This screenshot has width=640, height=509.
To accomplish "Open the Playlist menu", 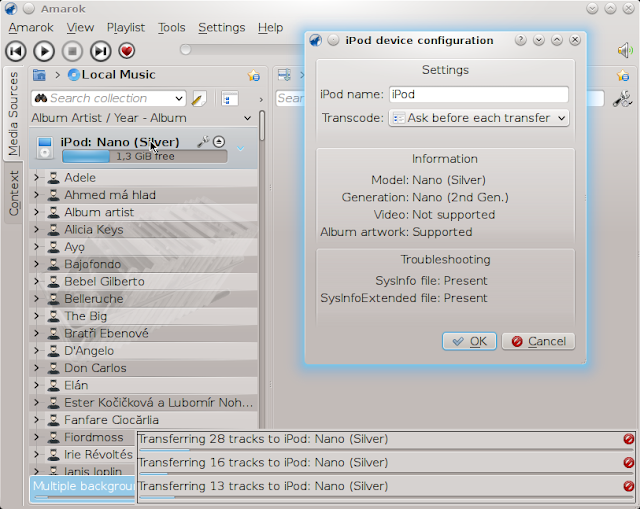I will (x=126, y=27).
